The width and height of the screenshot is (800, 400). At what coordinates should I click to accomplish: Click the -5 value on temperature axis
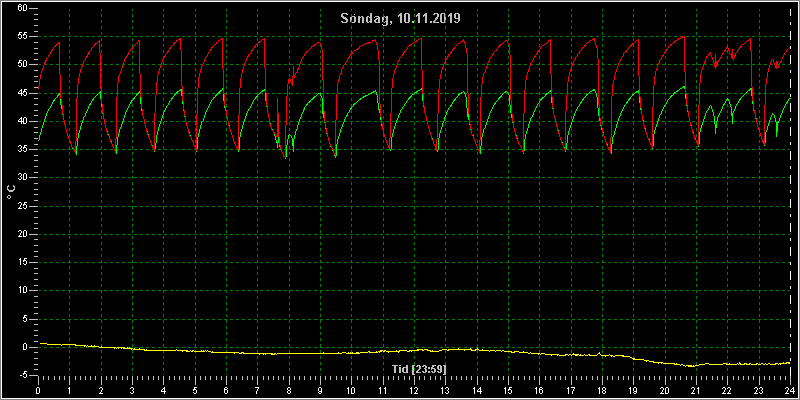pyautogui.click(x=22, y=376)
